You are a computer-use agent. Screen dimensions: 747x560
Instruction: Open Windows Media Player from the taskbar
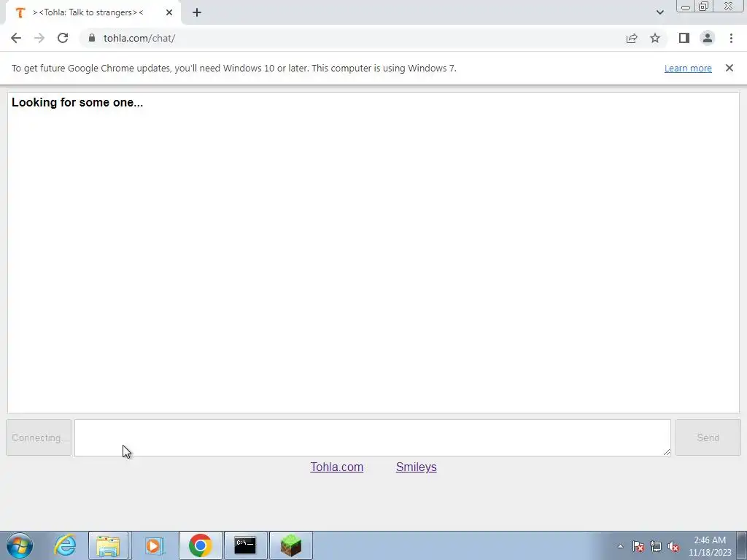(x=154, y=545)
